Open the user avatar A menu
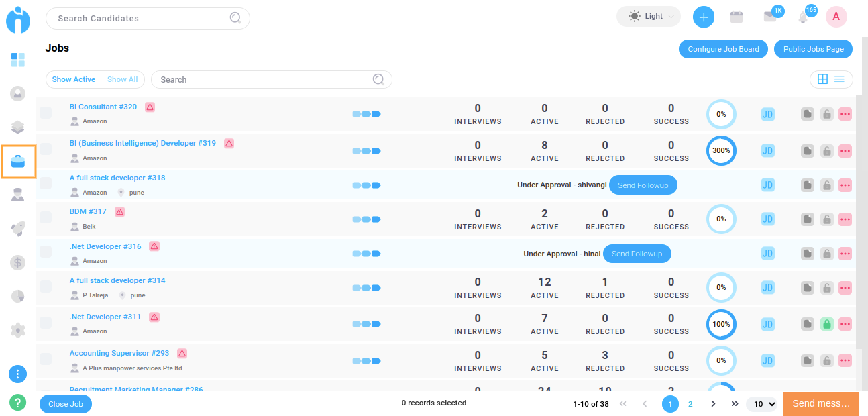This screenshot has width=868, height=416. pos(836,17)
